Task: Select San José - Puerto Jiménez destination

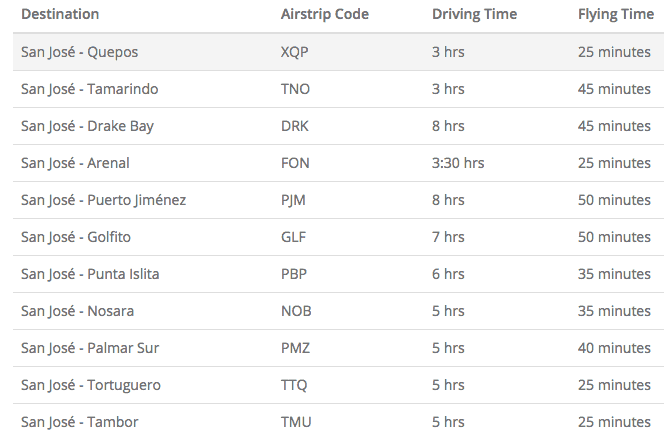Action: click(x=103, y=200)
